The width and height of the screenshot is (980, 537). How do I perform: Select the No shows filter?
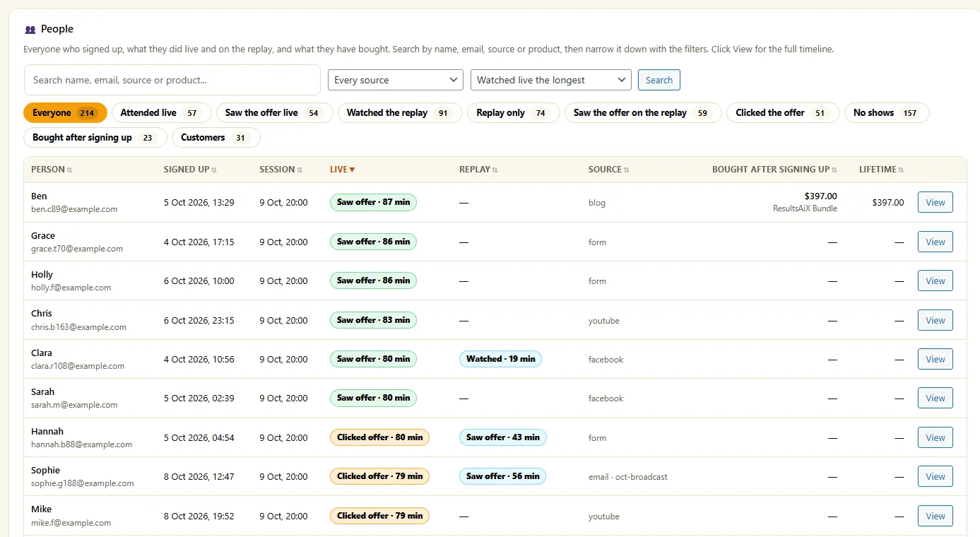(x=887, y=113)
